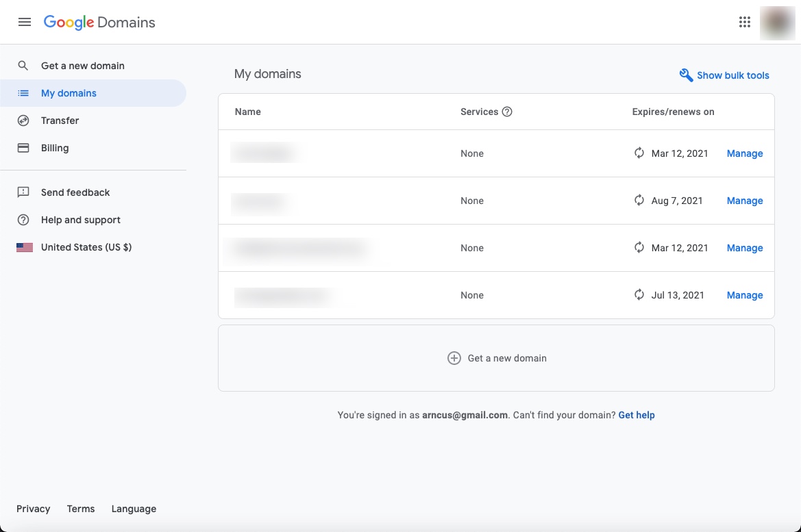Click the wrench icon for bulk tools

[686, 75]
